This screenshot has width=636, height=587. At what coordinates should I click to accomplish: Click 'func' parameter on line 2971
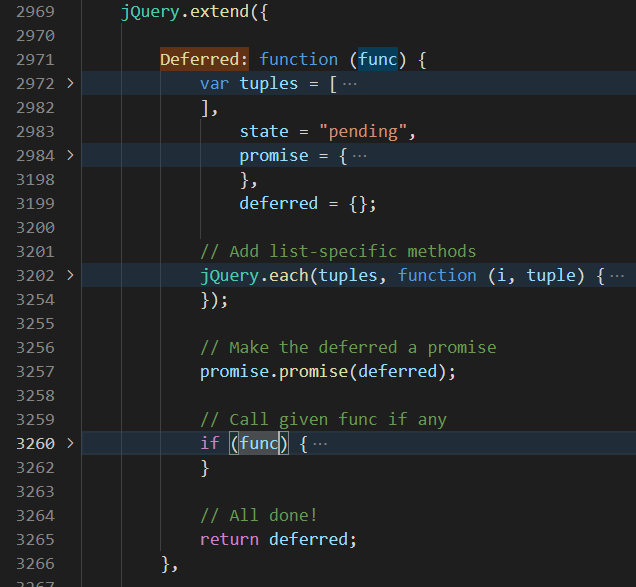pos(377,60)
